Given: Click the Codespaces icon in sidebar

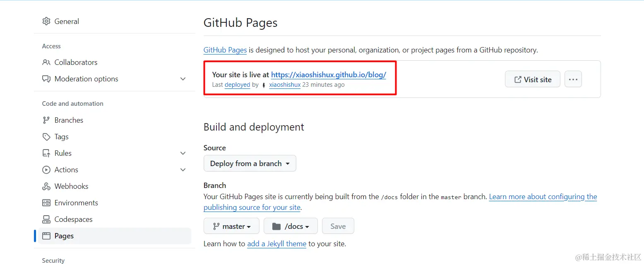Looking at the screenshot, I should pos(46,219).
